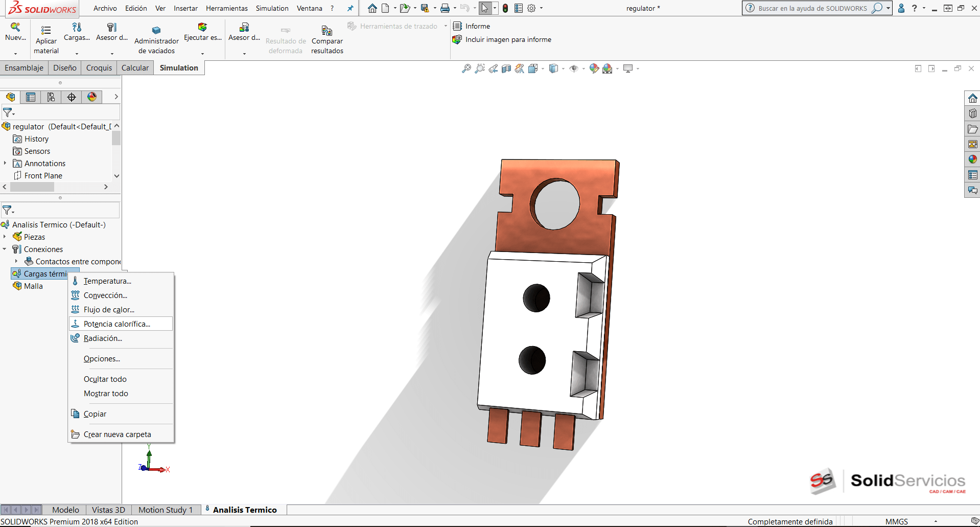Expand the Piezas tree node
Image resolution: width=980 pixels, height=527 pixels.
[5, 237]
